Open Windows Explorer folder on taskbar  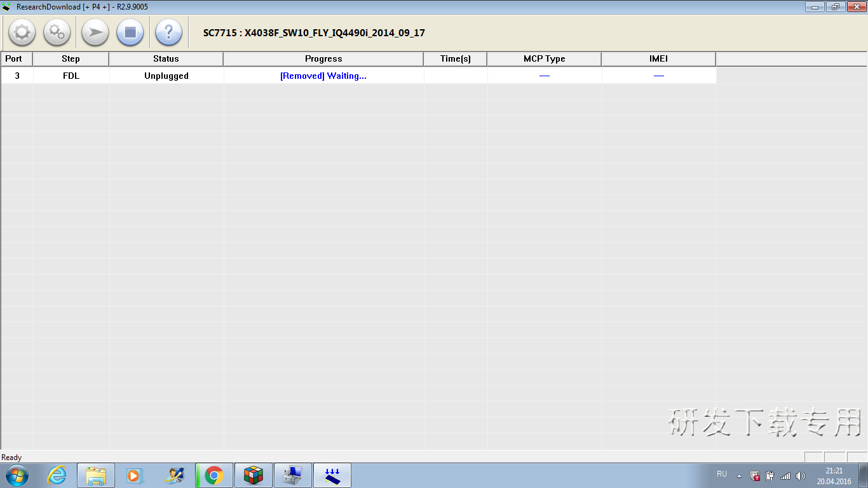pyautogui.click(x=96, y=475)
